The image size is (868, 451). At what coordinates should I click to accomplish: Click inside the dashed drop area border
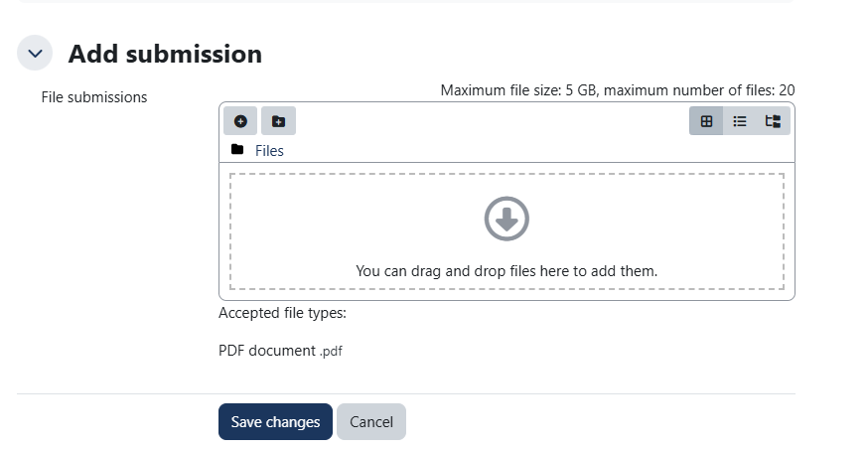506,231
